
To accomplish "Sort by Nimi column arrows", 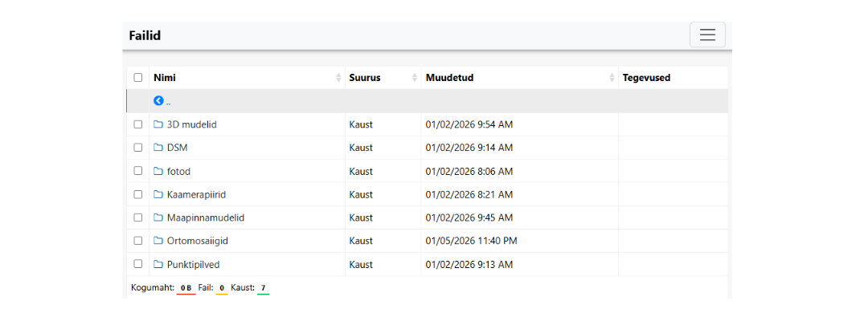I will (x=338, y=78).
